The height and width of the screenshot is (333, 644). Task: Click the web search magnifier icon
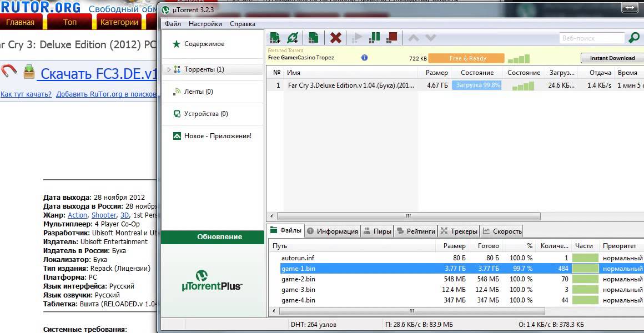634,38
